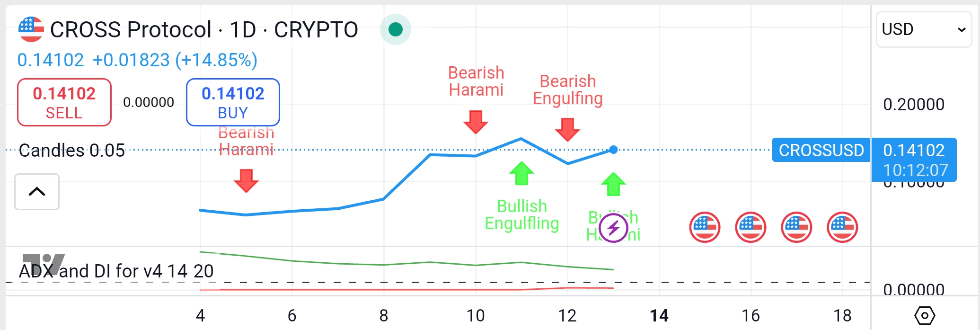Click the CROSS Protocol flag logo icon
The height and width of the screenshot is (330, 980).
coord(31,29)
